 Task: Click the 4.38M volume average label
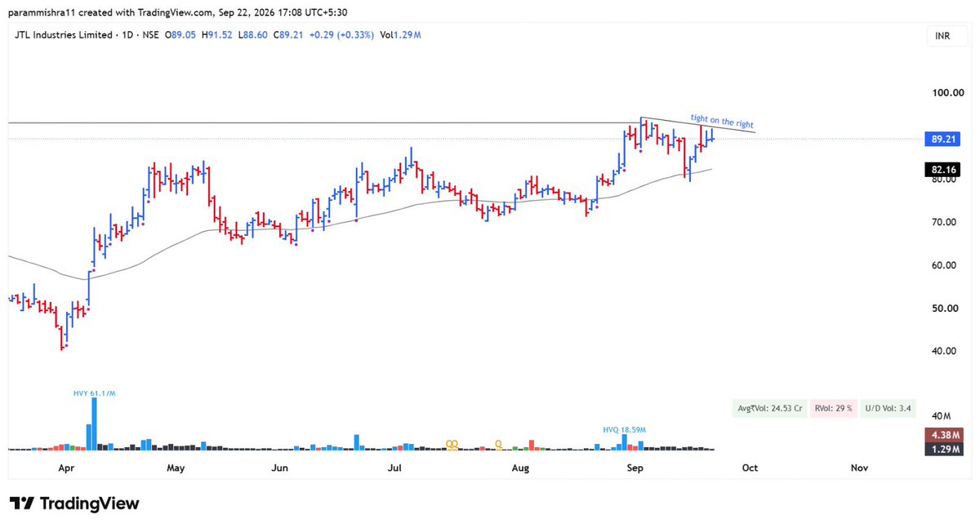pyautogui.click(x=943, y=435)
